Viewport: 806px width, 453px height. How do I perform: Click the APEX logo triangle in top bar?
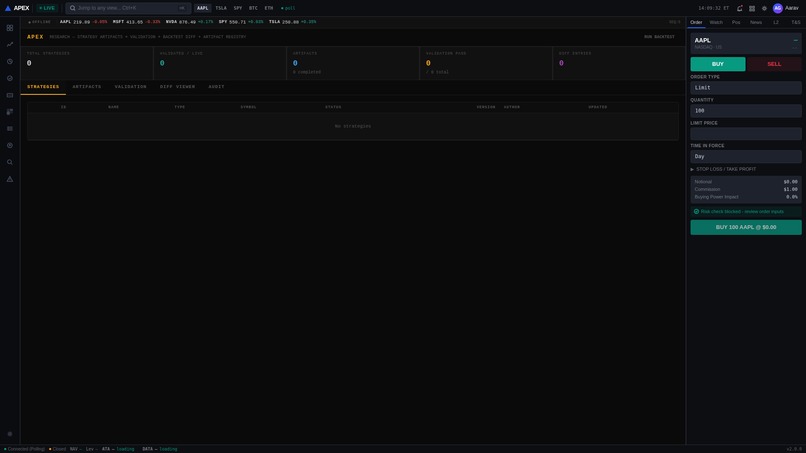[x=8, y=8]
